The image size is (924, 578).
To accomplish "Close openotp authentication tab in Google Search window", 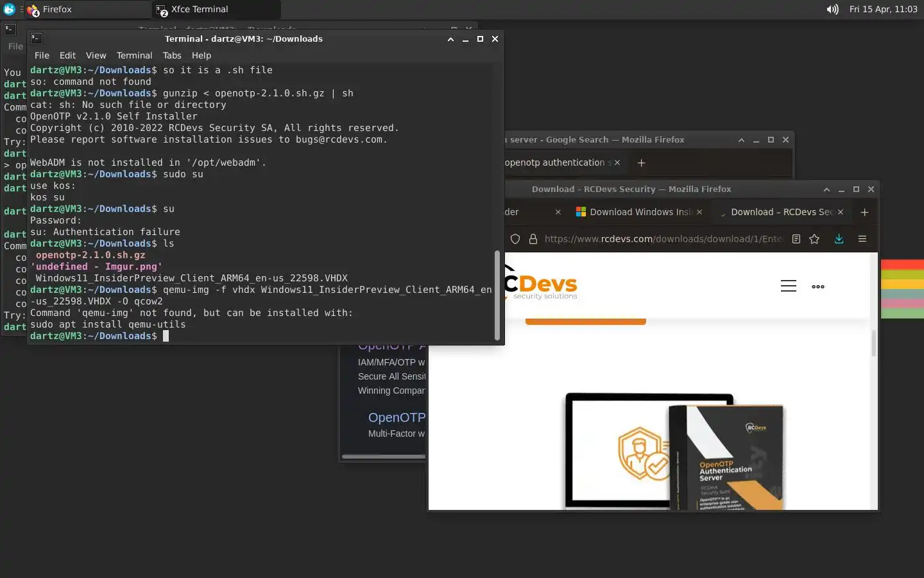I will tap(617, 162).
